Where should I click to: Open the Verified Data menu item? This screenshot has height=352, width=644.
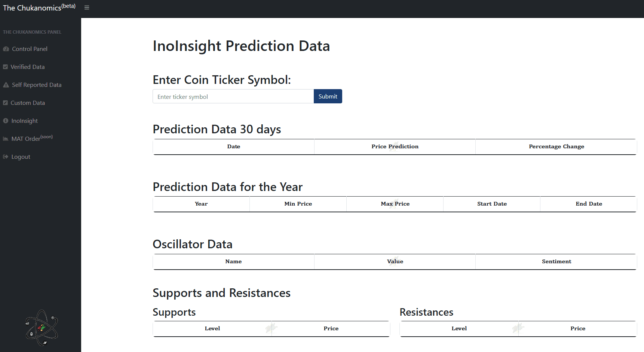[x=28, y=67]
